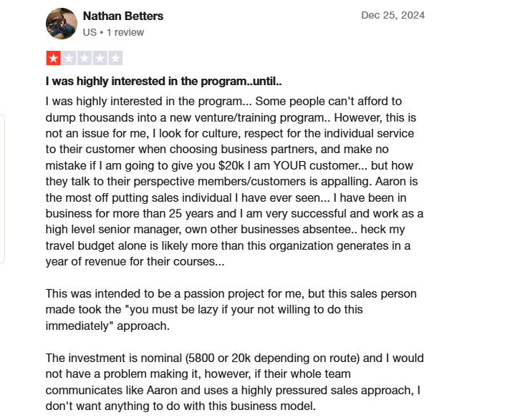
Task: Open Nathan Betters' profile avatar picture
Action: (62, 24)
